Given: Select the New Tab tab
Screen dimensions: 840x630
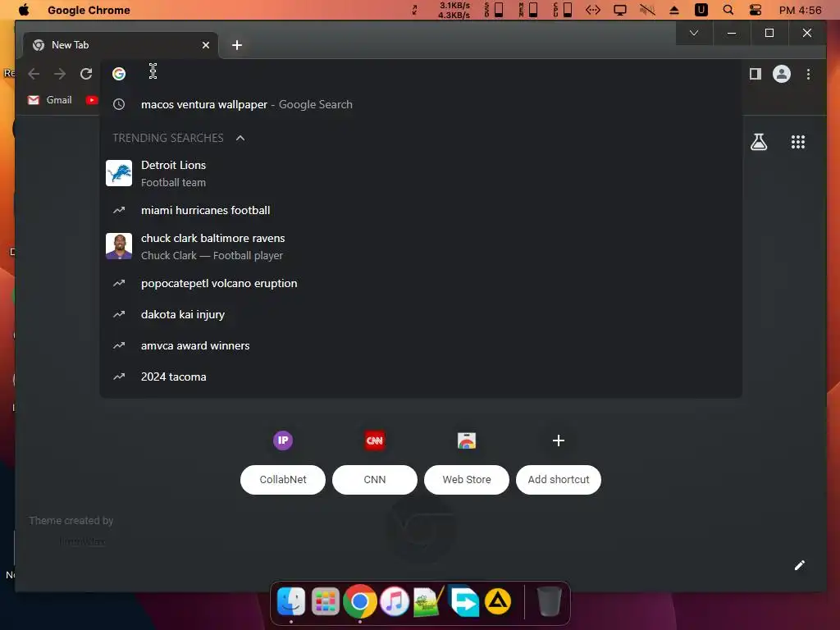Looking at the screenshot, I should click(x=121, y=45).
